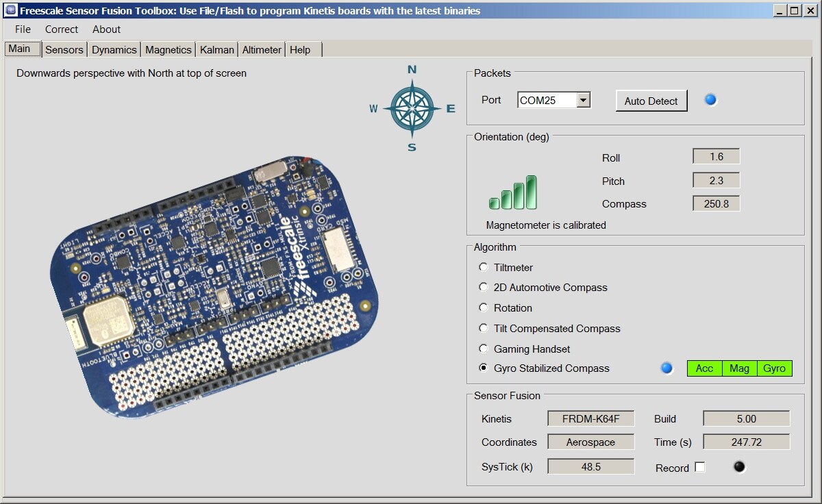Switch to the Magnetics tab
822x504 pixels.
(168, 50)
